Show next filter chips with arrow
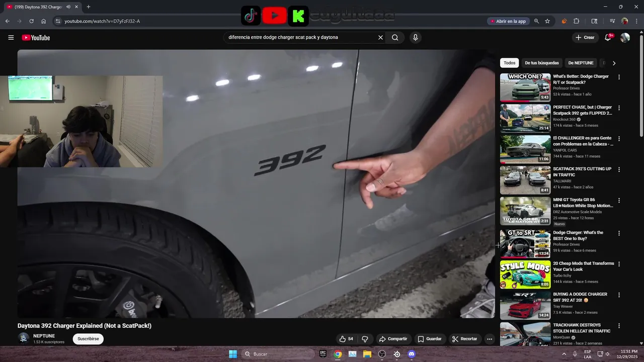Image resolution: width=644 pixels, height=362 pixels. click(x=614, y=63)
